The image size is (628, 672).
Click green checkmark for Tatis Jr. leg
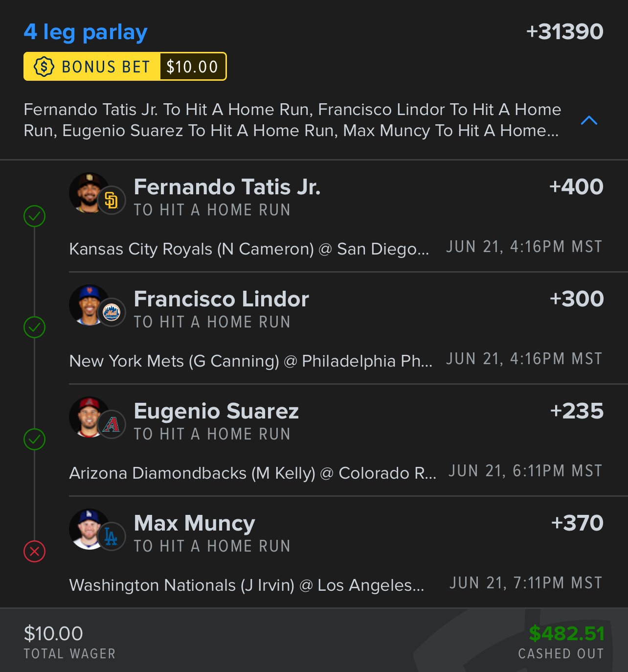(x=35, y=216)
